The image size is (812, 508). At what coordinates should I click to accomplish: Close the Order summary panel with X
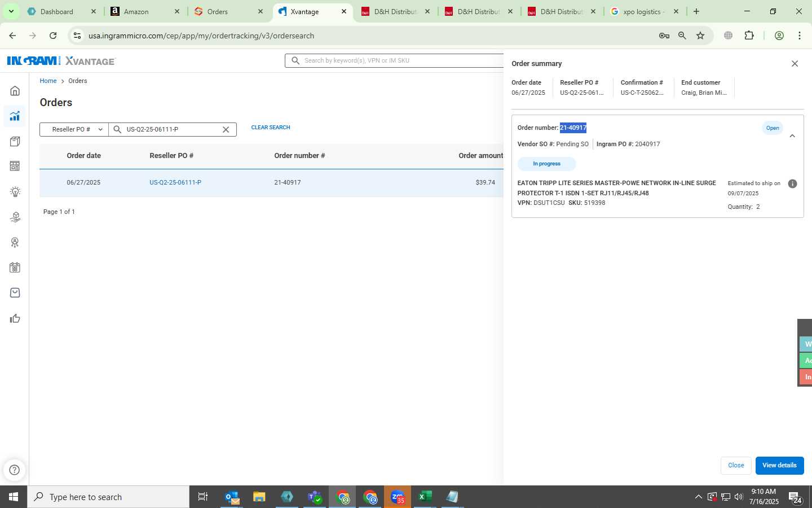pyautogui.click(x=795, y=64)
